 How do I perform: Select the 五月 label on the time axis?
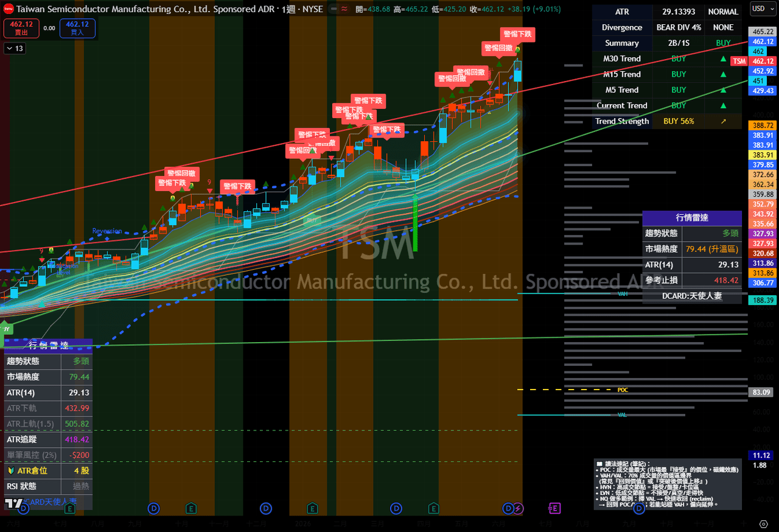coord(460,523)
